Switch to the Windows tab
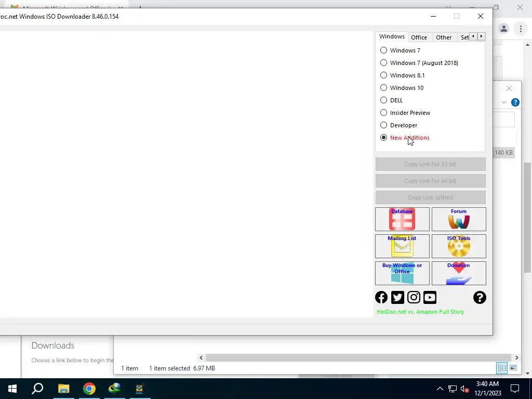 [392, 37]
